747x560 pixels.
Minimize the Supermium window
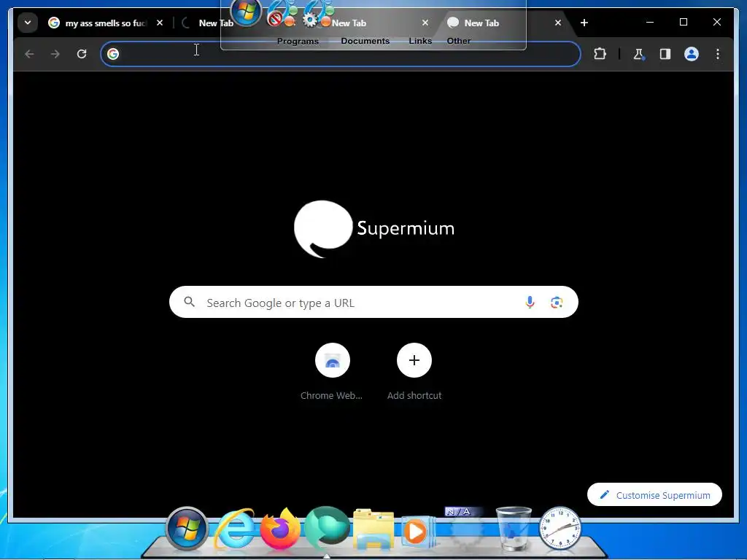(x=650, y=22)
